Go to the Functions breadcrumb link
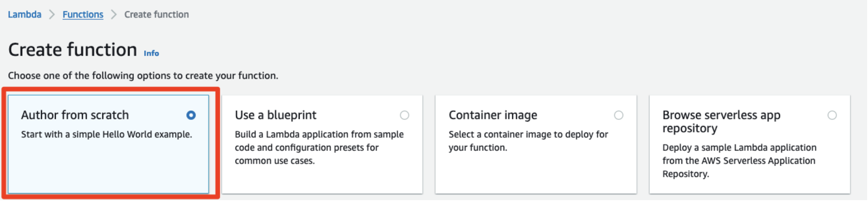Viewport: 868px width, 201px height. [83, 15]
